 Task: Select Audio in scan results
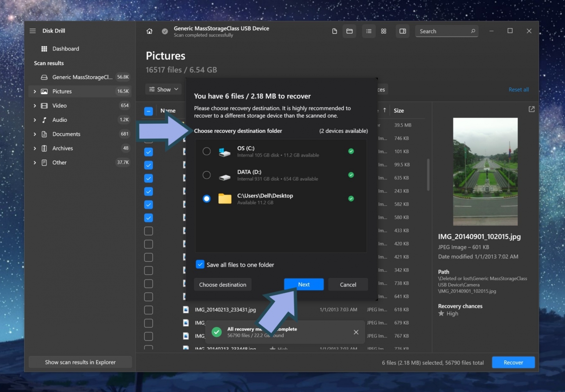tap(60, 120)
